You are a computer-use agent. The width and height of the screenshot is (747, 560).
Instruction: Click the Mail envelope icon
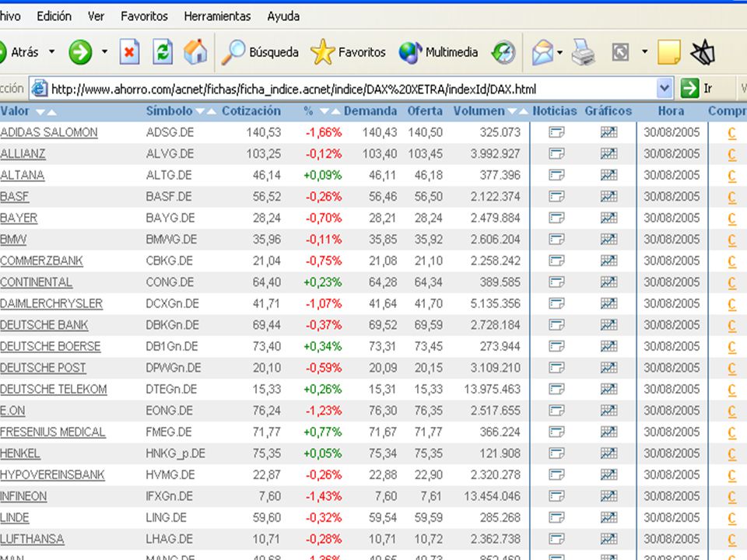tap(542, 52)
